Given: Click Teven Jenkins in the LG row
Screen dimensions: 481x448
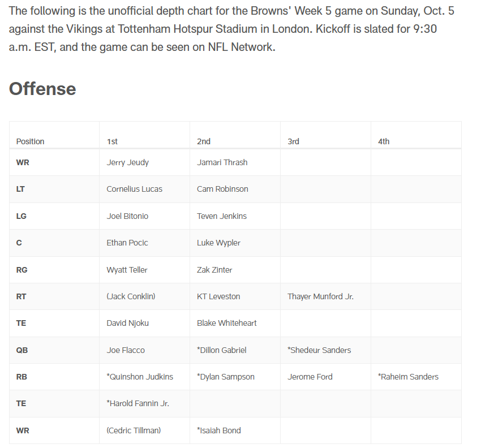Looking at the screenshot, I should click(x=221, y=216).
